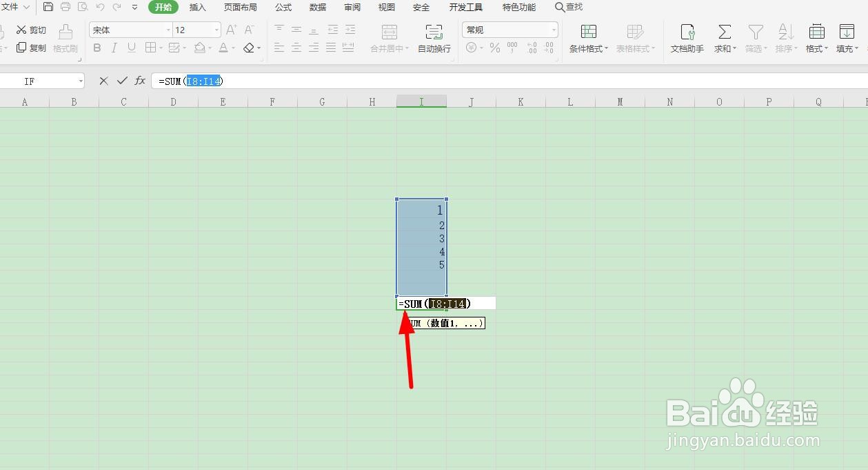Switch to the 视图 View tab
This screenshot has height=470, width=868.
click(387, 7)
